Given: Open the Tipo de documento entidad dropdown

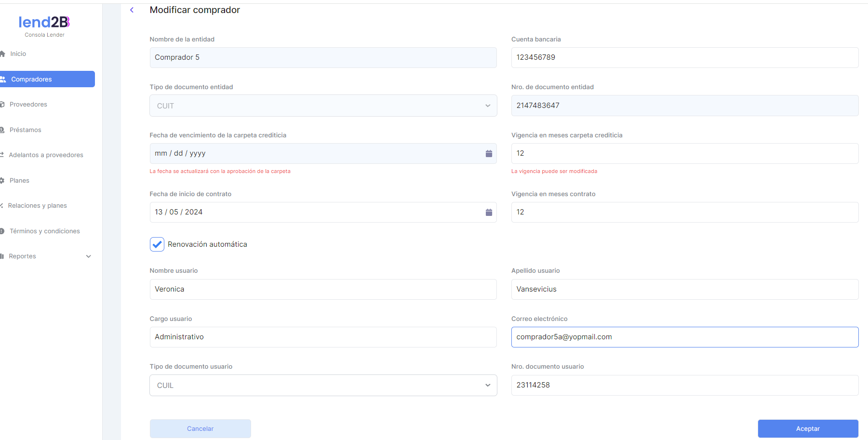Looking at the screenshot, I should point(323,106).
